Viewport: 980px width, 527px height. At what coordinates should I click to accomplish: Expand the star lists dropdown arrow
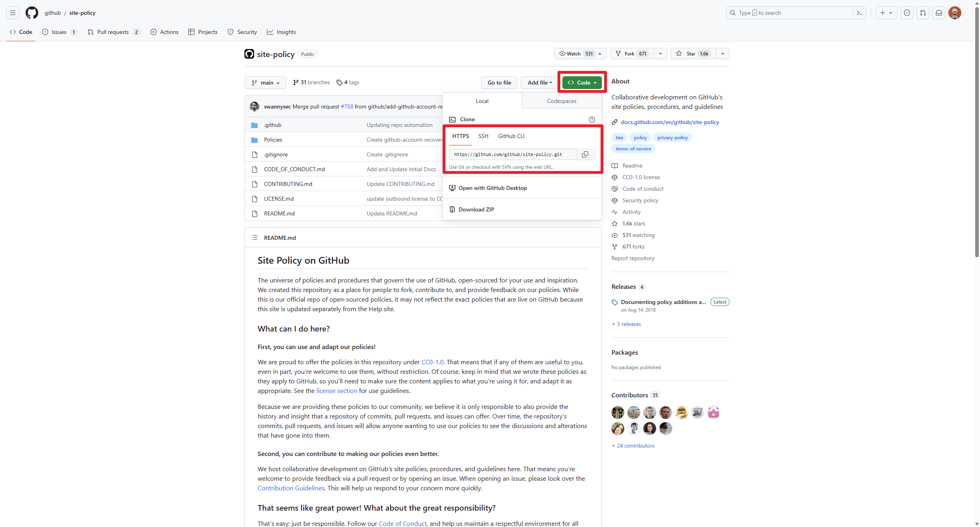click(723, 54)
